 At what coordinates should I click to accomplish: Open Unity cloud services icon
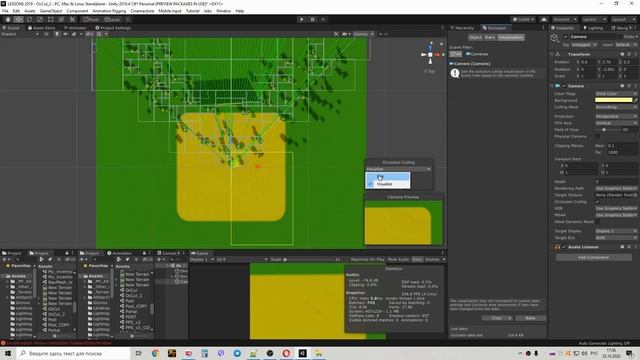click(544, 19)
